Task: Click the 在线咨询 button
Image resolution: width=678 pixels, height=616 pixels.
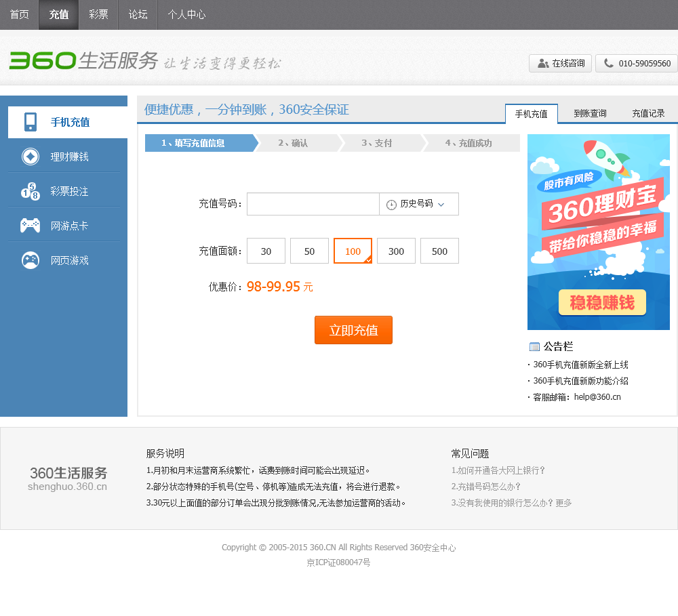Action: pos(561,63)
